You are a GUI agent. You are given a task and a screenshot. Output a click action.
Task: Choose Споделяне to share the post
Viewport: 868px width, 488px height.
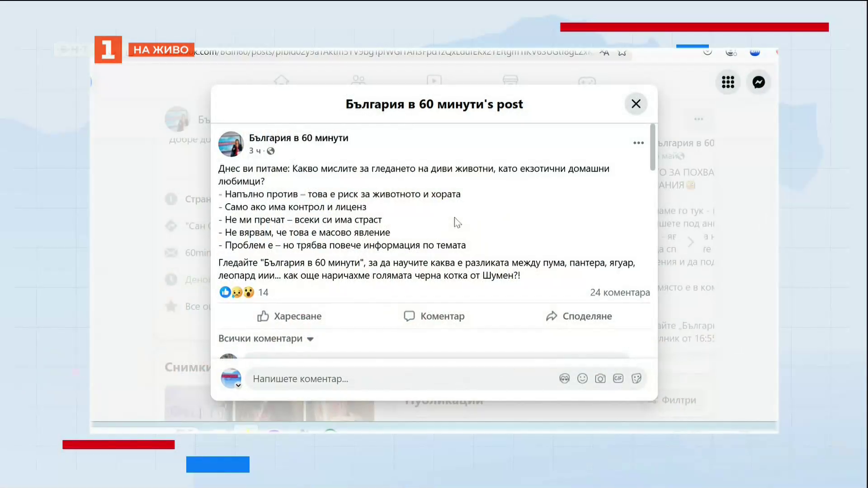point(579,316)
